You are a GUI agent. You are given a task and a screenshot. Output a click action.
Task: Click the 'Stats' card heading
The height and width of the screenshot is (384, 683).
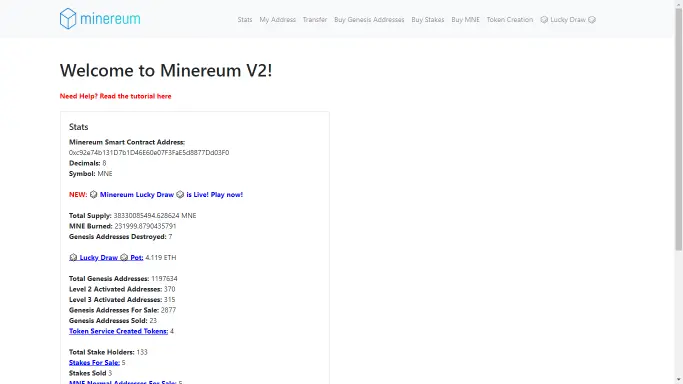pyautogui.click(x=78, y=127)
